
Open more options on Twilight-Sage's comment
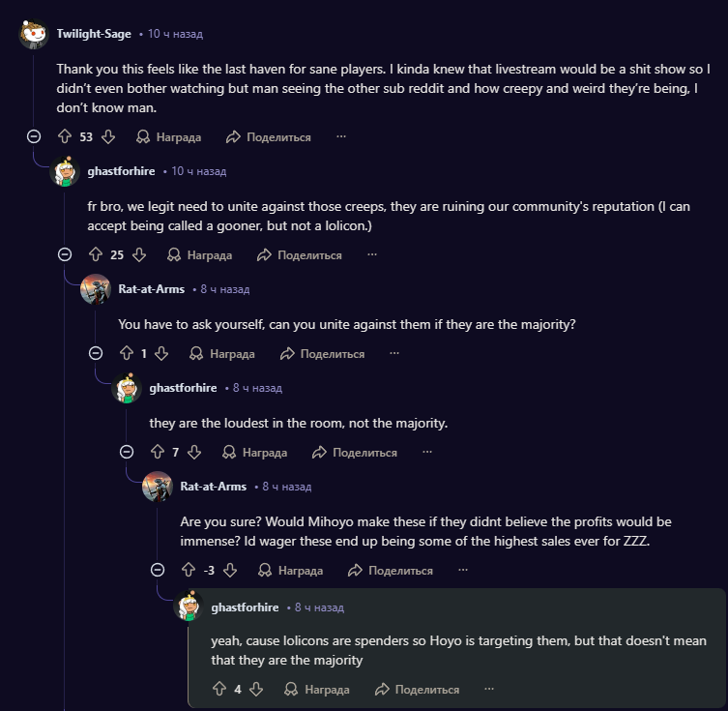click(x=340, y=137)
